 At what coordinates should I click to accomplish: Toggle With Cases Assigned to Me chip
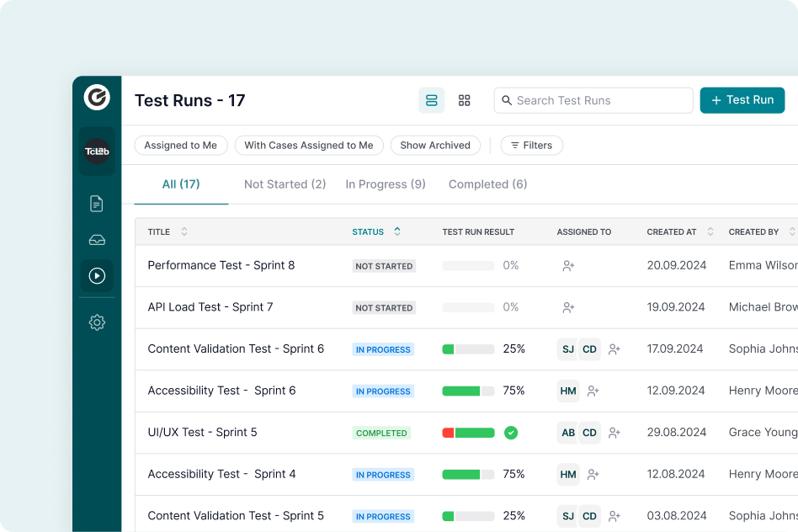coord(309,145)
